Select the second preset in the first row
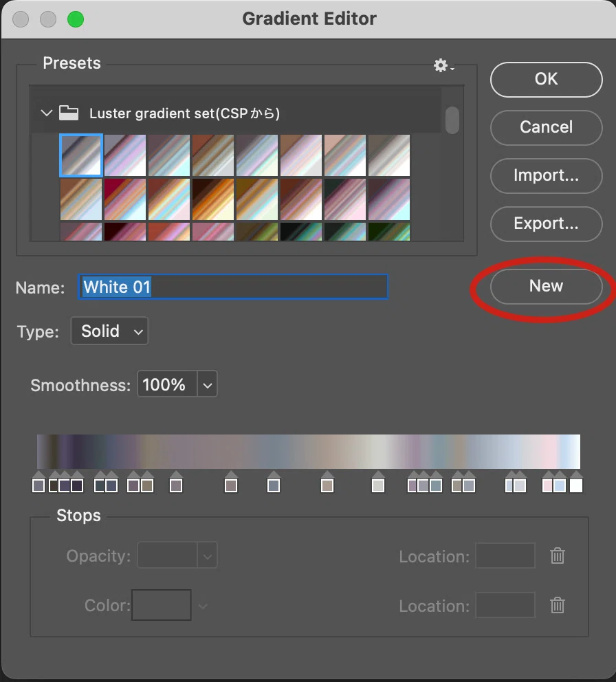Screen dimensions: 616x682 tap(125, 155)
